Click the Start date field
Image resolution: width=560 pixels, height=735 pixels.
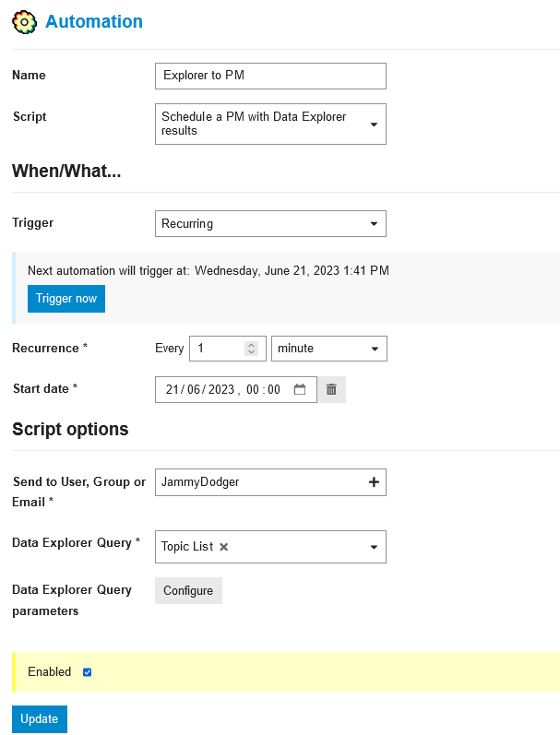(236, 389)
